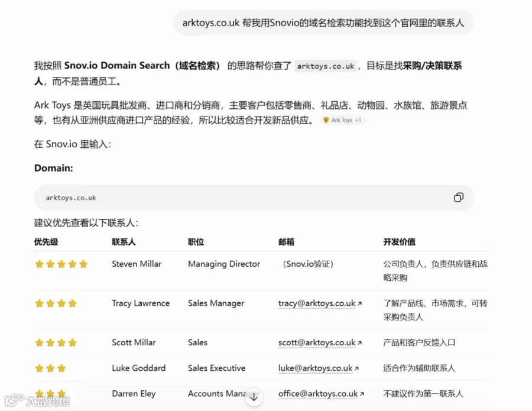Select the name Scott Millar
The width and height of the screenshot is (532, 411).
point(134,342)
